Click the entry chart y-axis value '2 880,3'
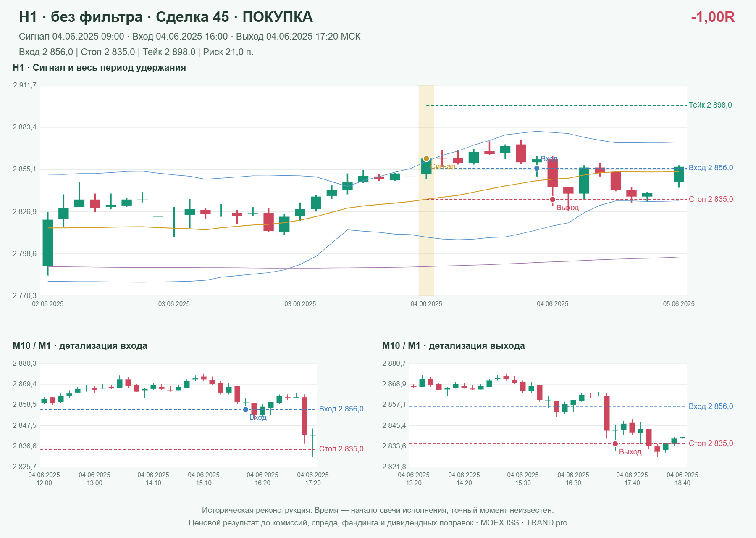The height and width of the screenshot is (538, 756). pos(25,364)
